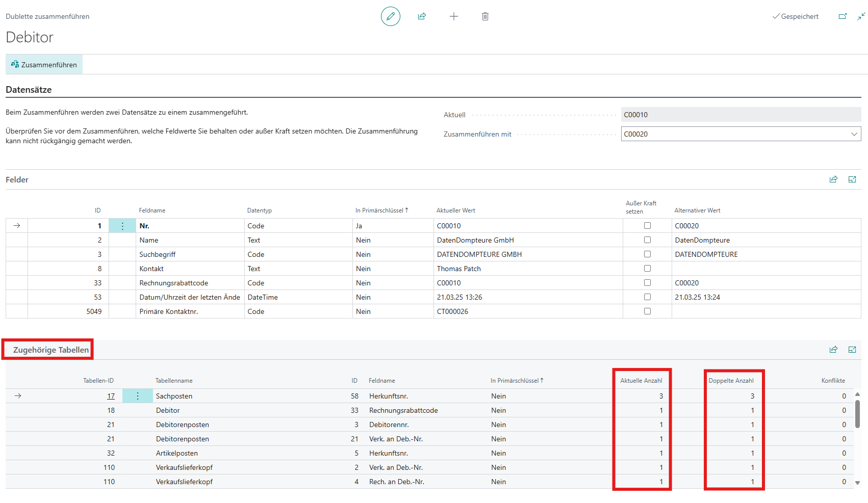The width and height of the screenshot is (868, 503).
Task: Click the Aktuell field showing C00010
Action: (x=741, y=115)
